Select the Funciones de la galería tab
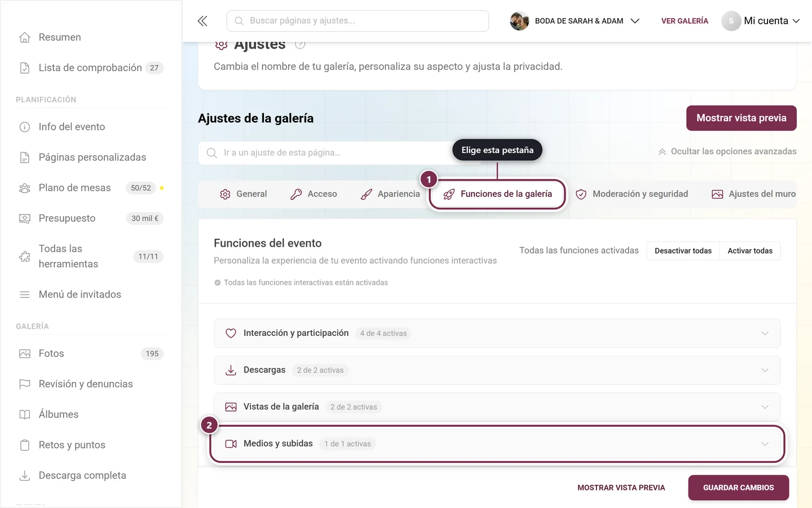This screenshot has height=508, width=812. 497,194
